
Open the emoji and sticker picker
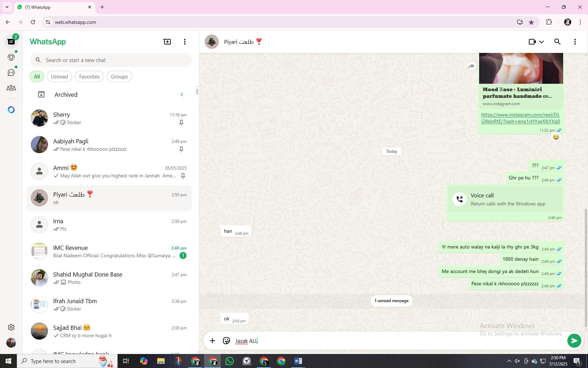pyautogui.click(x=226, y=341)
